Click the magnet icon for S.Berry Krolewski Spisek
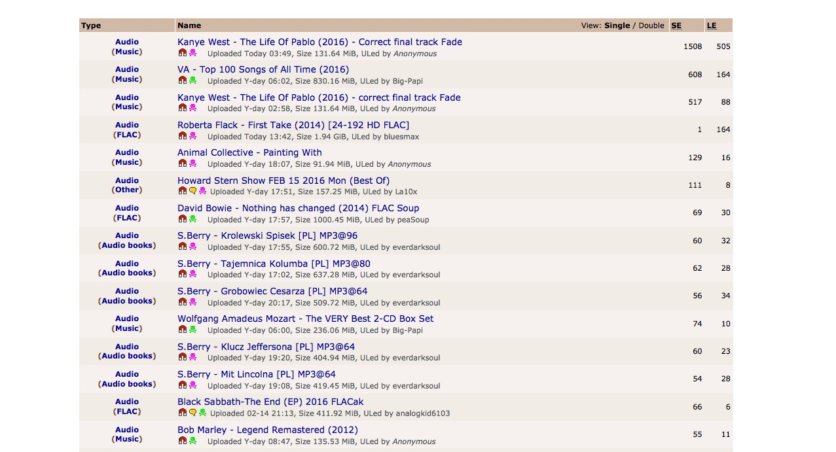 coord(182,246)
